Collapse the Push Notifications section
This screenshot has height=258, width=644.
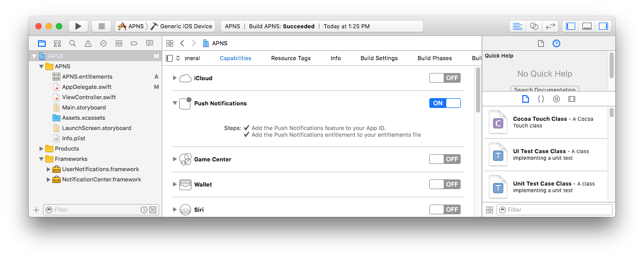click(x=175, y=103)
